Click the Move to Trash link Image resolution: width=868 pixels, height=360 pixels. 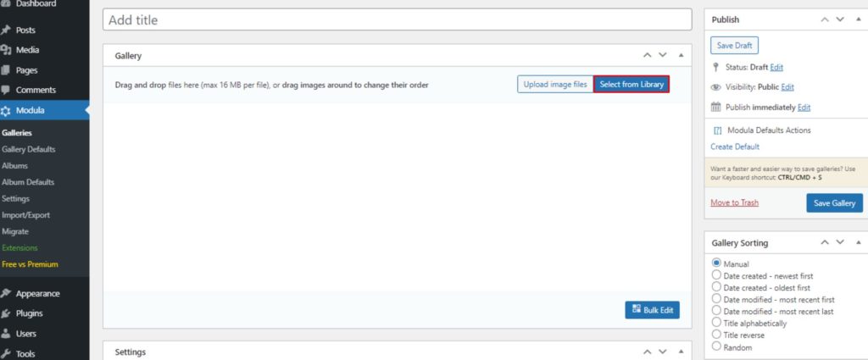pos(734,202)
